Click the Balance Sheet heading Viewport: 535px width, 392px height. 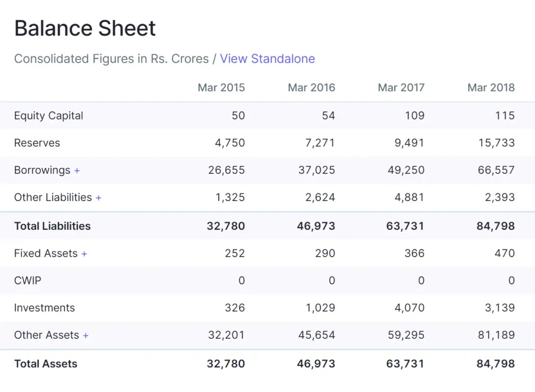point(85,28)
